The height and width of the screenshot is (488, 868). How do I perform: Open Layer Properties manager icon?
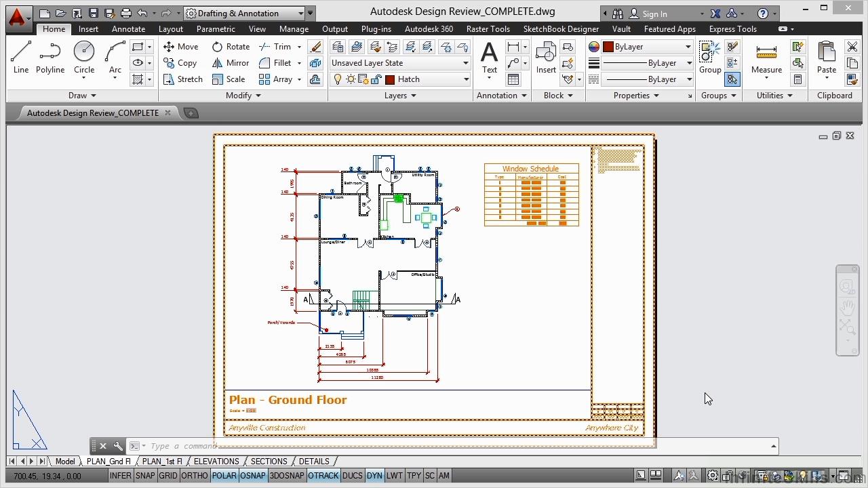[x=338, y=47]
